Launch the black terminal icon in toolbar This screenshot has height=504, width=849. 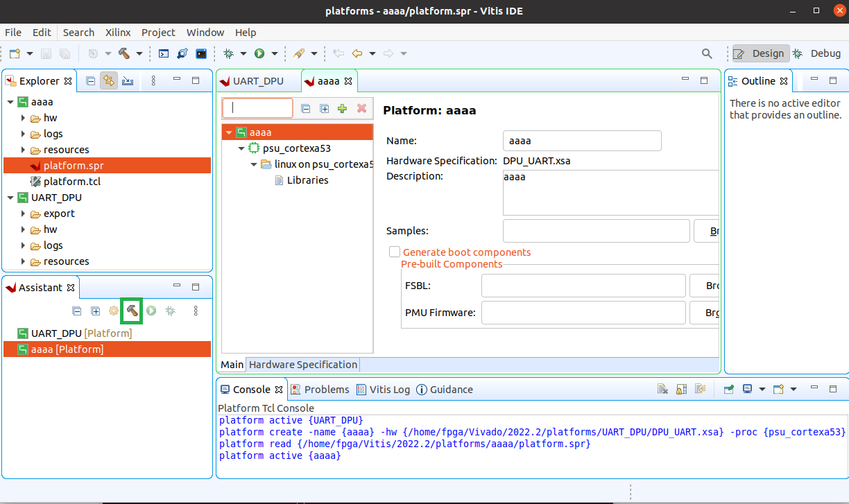[x=201, y=53]
